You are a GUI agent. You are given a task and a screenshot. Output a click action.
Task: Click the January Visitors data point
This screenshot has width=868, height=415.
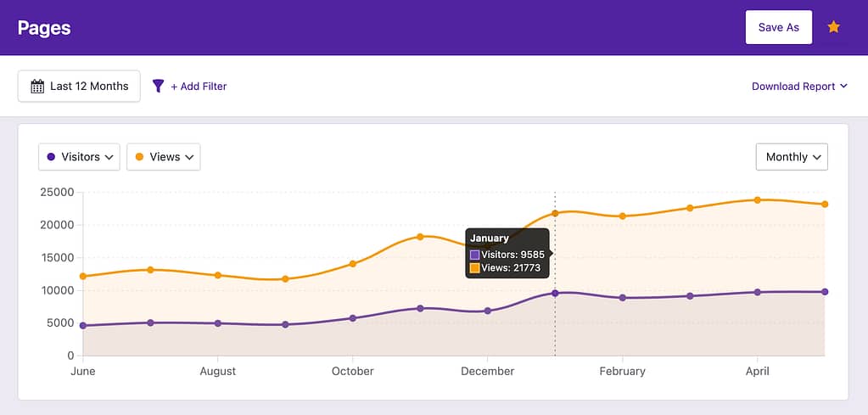555,294
